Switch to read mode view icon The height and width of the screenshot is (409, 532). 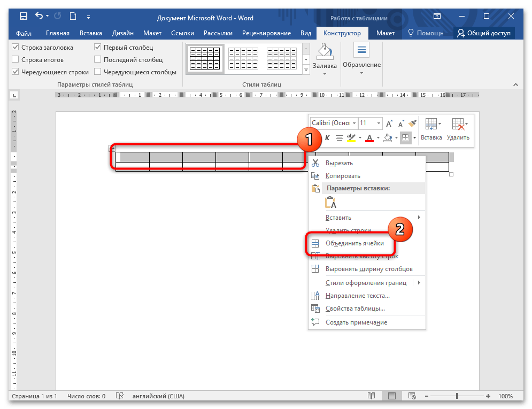click(x=372, y=396)
